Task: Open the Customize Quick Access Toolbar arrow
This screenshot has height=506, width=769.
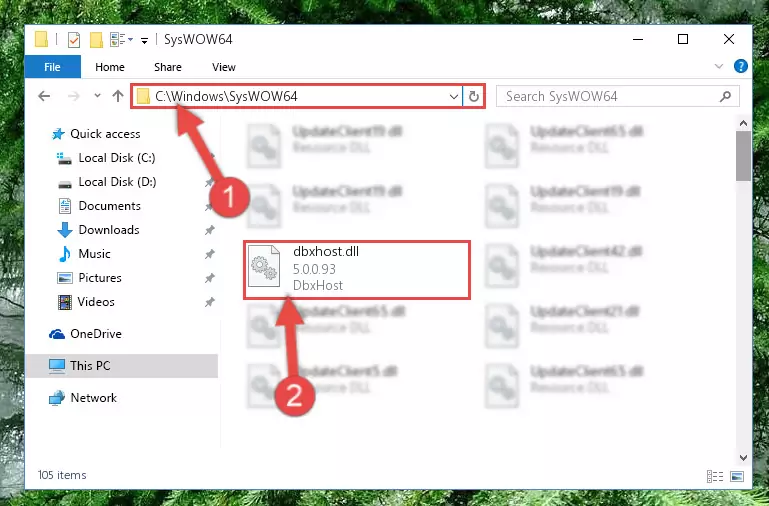Action: [144, 40]
